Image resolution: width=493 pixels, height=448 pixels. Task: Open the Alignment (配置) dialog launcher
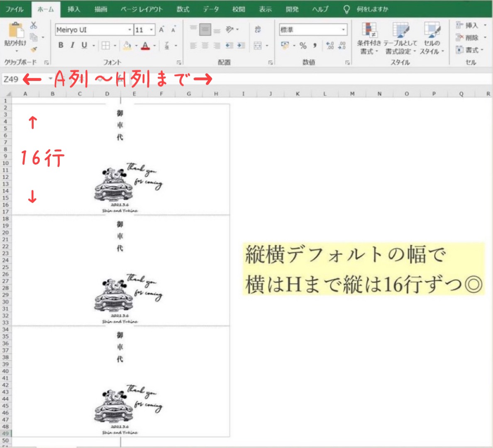click(x=271, y=63)
